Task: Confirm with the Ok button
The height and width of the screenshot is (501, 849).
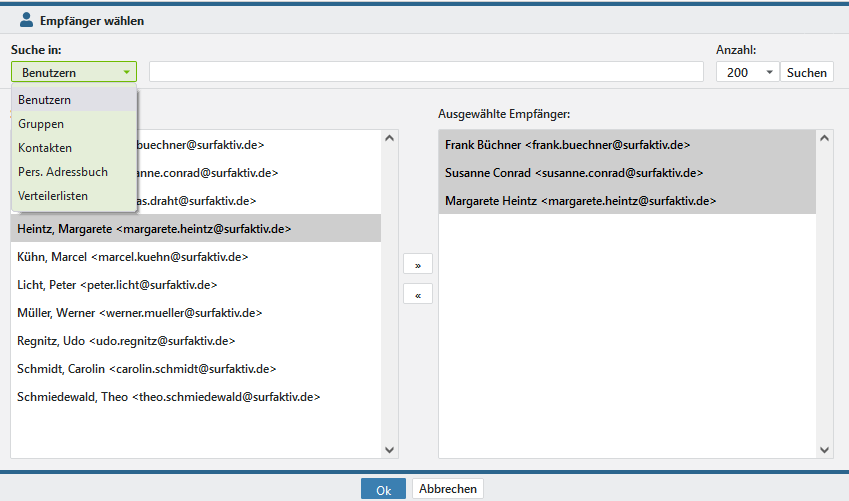Action: coord(383,489)
